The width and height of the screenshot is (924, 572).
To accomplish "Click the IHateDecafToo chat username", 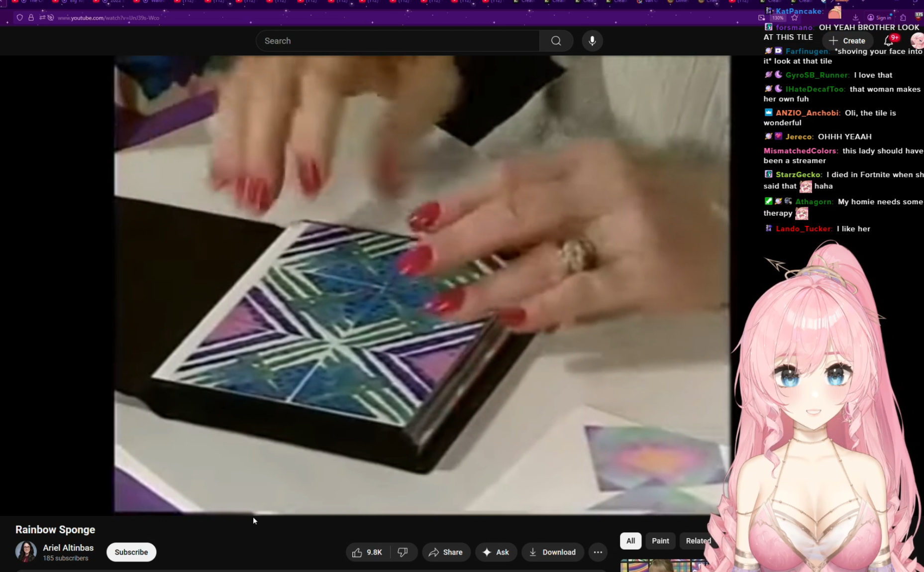I will [x=815, y=89].
